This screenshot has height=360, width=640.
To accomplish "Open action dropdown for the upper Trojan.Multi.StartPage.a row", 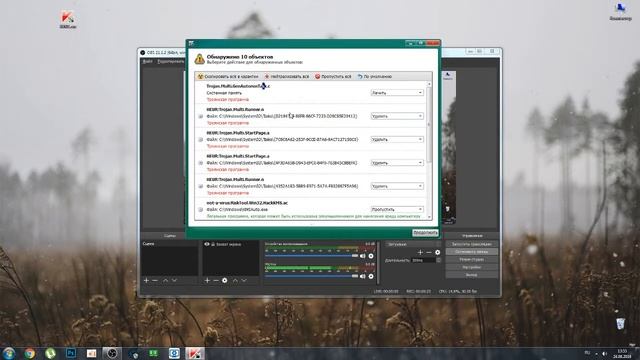I will coord(397,139).
